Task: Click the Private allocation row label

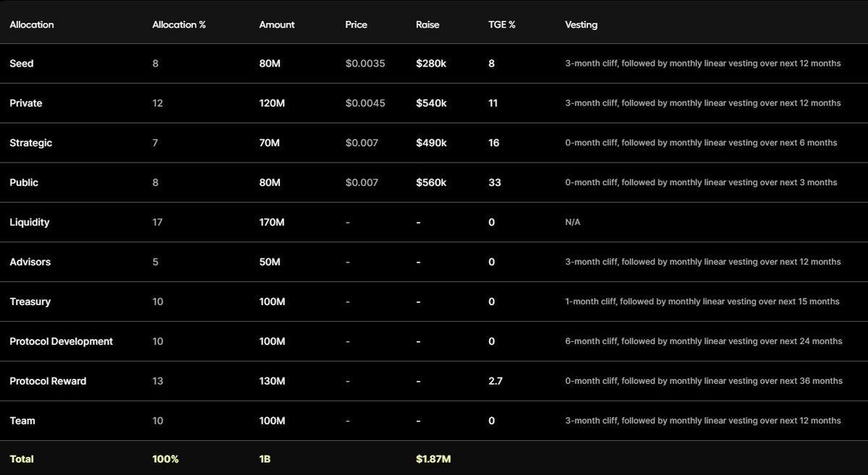Action: tap(26, 103)
